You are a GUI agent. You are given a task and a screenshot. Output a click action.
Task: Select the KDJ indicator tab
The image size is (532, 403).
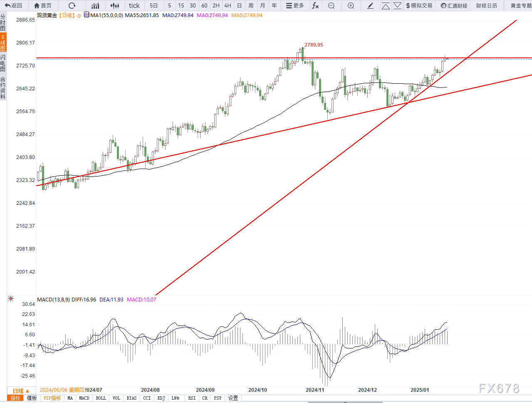[161, 398]
